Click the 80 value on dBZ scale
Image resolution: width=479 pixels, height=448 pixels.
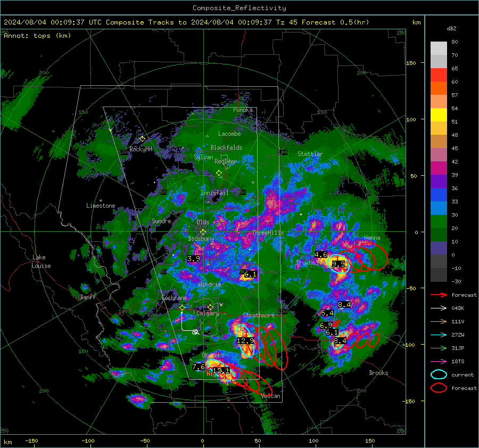tap(455, 42)
